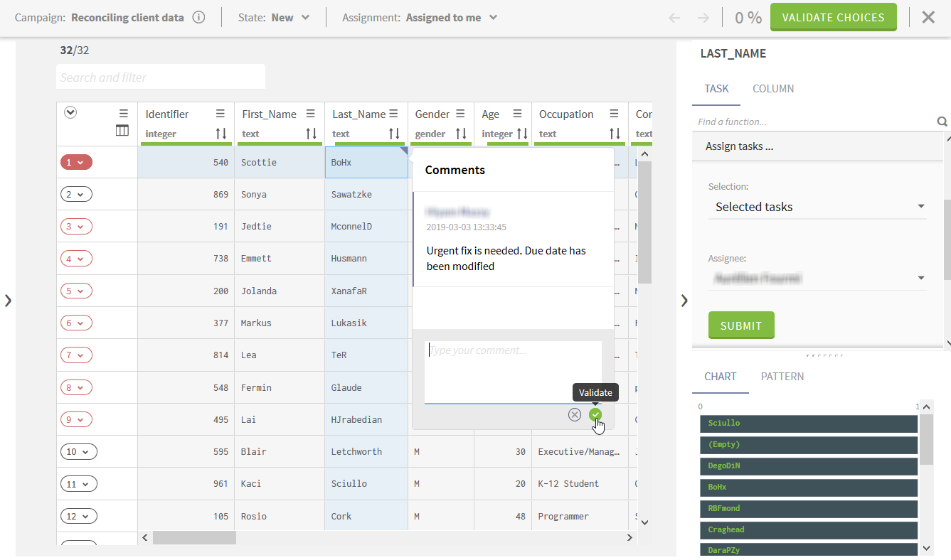951x560 pixels.
Task: Sort the First_Name column
Action: click(311, 134)
